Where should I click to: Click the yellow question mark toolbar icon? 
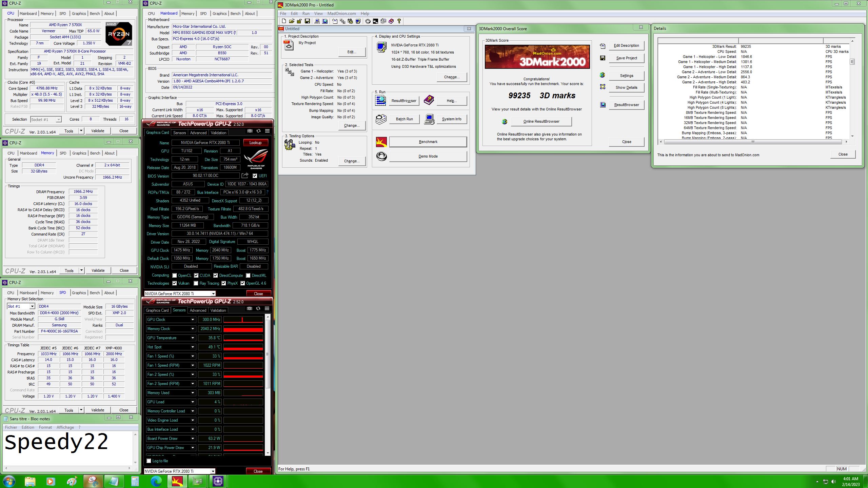tap(399, 21)
